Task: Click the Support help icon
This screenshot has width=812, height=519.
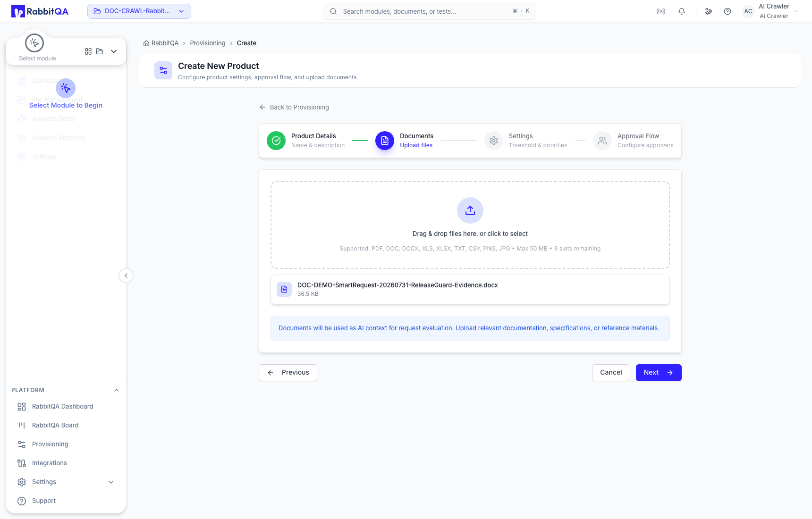Action: tap(22, 501)
